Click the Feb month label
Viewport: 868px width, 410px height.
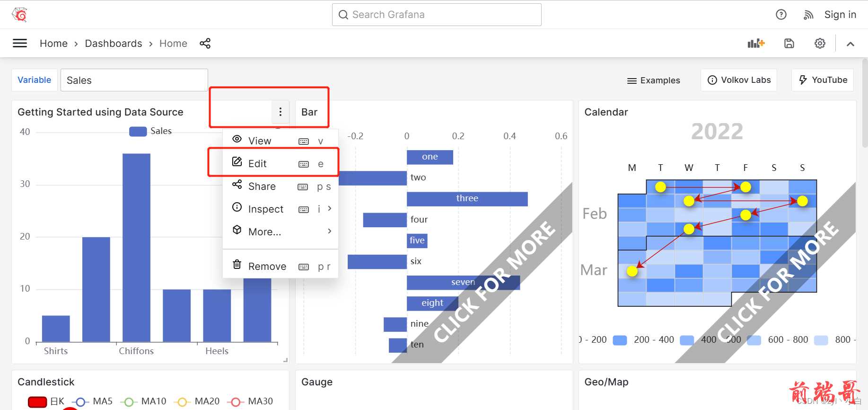pyautogui.click(x=595, y=214)
